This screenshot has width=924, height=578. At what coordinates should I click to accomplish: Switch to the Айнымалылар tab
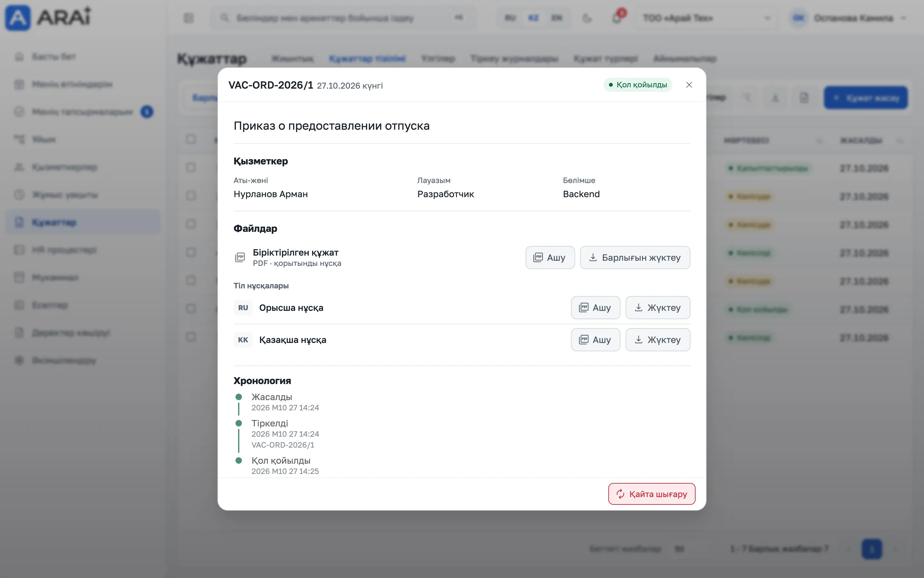[685, 58]
